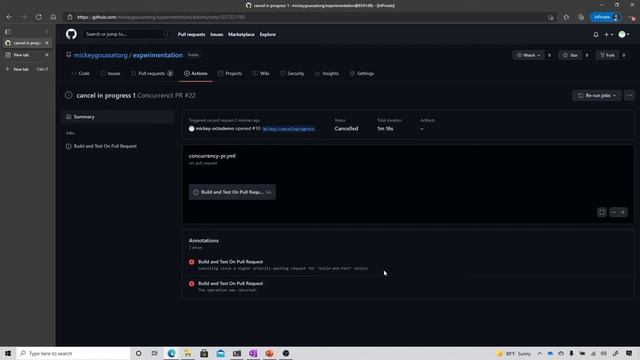Collapse the vertical tabs pane chevron

[47, 31]
